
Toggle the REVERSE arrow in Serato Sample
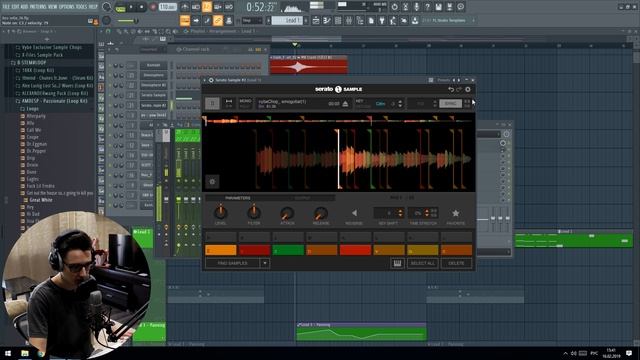click(x=354, y=213)
